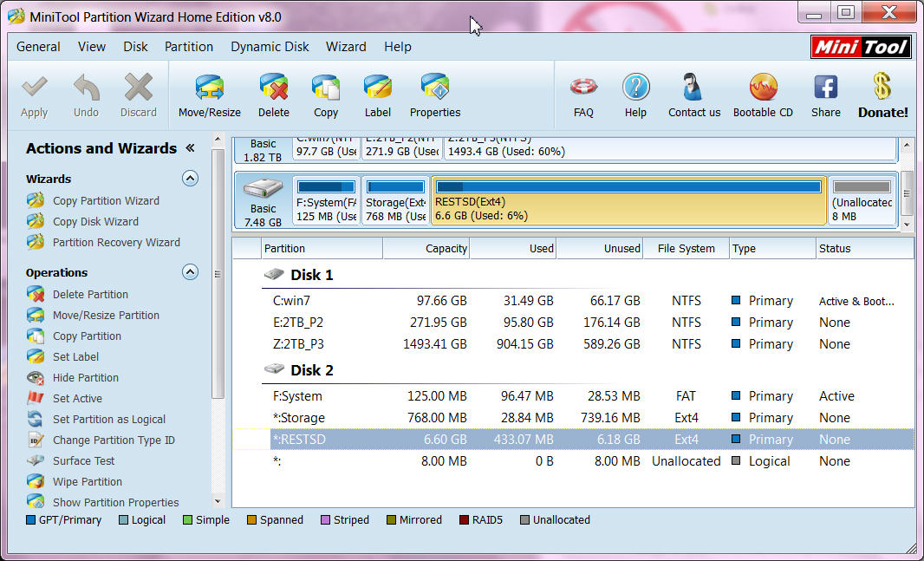Click the Surface Test operation
The image size is (924, 561).
click(x=83, y=461)
